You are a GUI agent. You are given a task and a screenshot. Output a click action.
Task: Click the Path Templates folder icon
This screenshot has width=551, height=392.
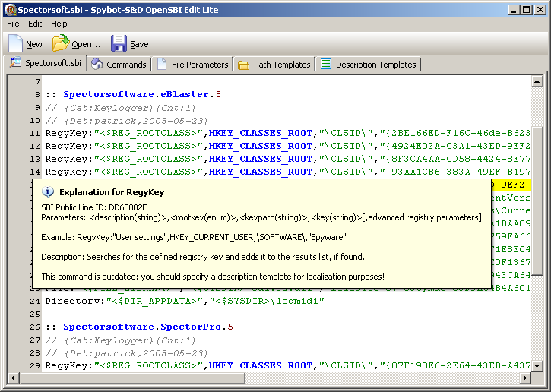(x=244, y=65)
